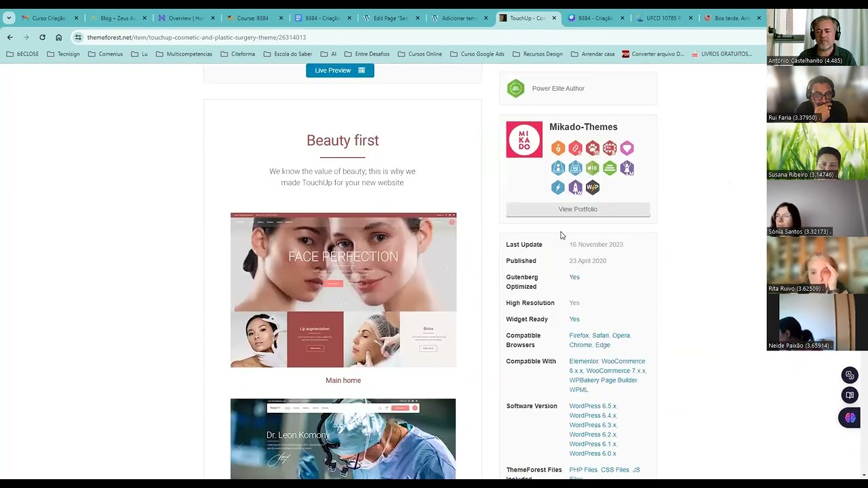The image size is (868, 488).
Task: Click the purple rocket W badge
Action: click(x=575, y=188)
